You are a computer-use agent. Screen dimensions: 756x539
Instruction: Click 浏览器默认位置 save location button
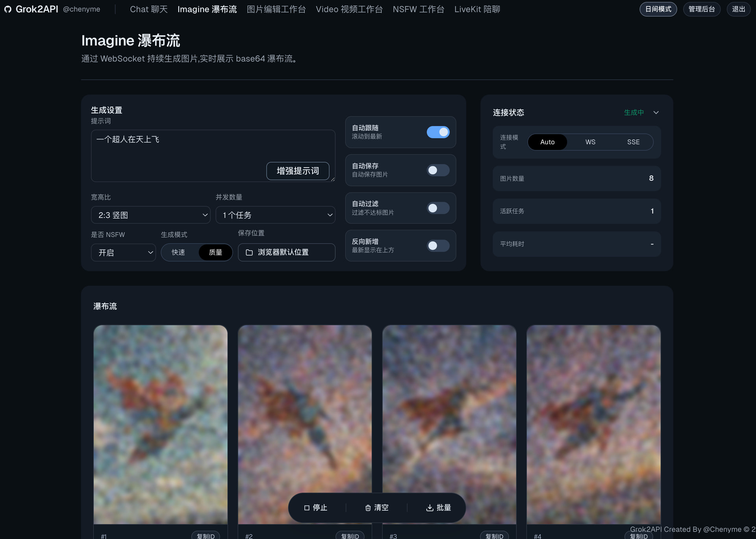point(286,252)
